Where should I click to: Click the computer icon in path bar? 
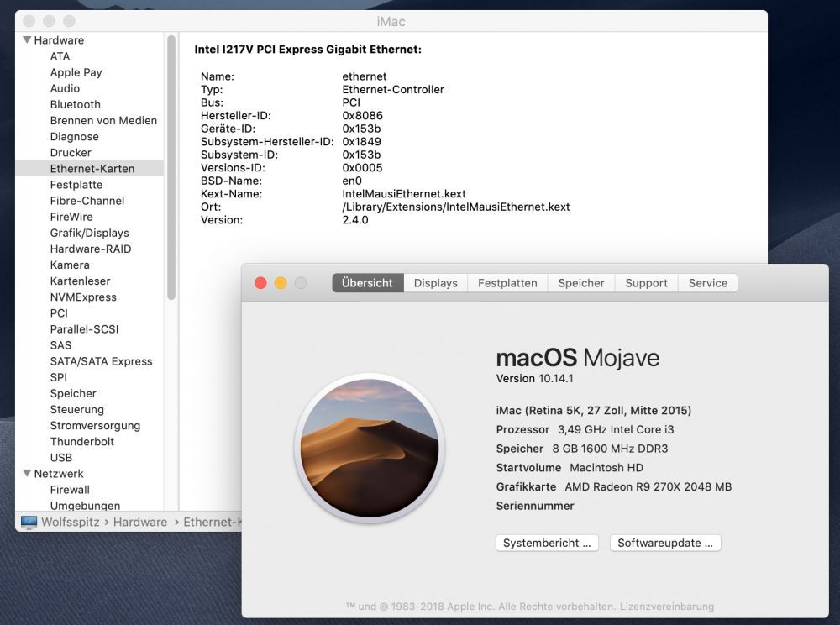click(x=29, y=523)
